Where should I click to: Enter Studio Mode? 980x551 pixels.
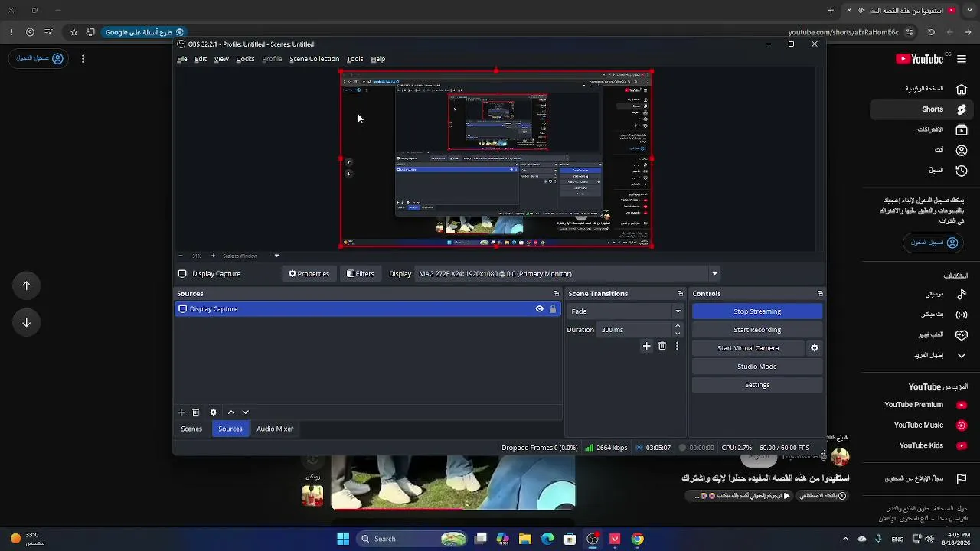(757, 367)
